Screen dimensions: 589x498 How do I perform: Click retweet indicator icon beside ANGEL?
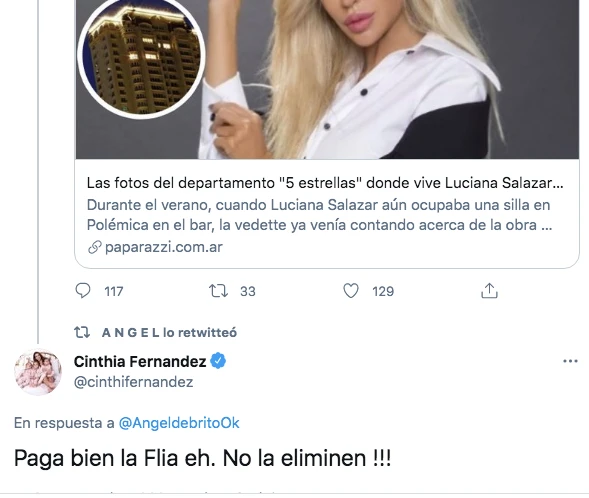82,332
